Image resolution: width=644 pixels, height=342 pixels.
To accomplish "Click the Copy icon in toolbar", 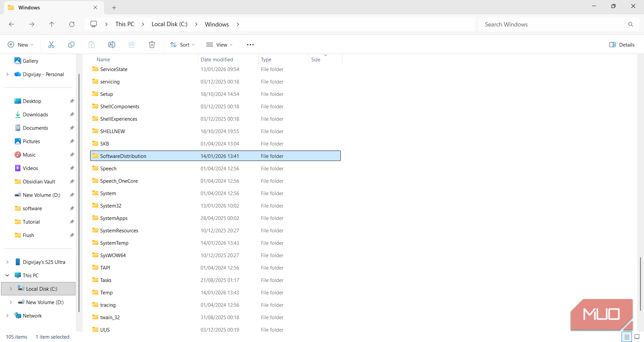I will coord(71,45).
